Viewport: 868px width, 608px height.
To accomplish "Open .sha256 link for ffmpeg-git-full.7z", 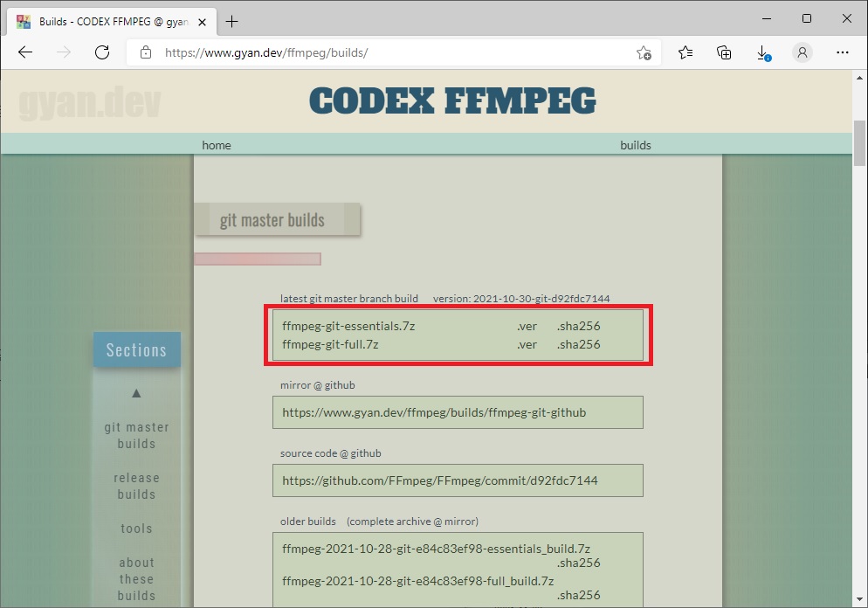I will pyautogui.click(x=578, y=344).
